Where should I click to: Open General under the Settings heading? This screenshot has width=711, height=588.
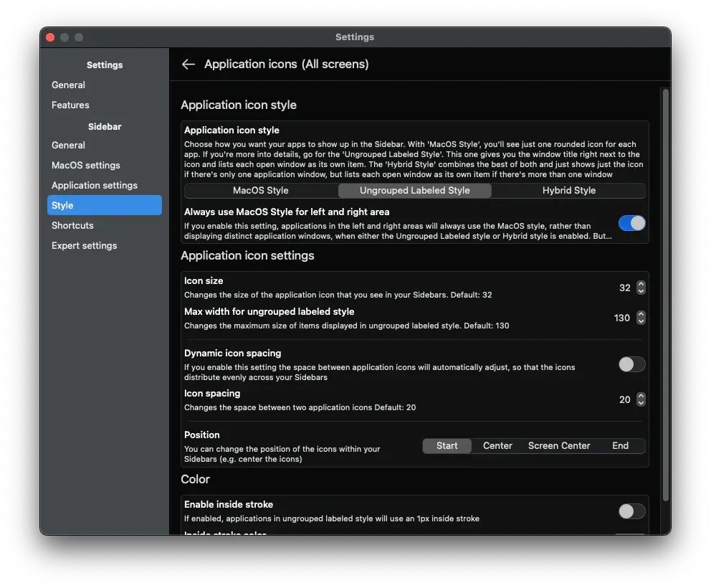tap(105, 85)
